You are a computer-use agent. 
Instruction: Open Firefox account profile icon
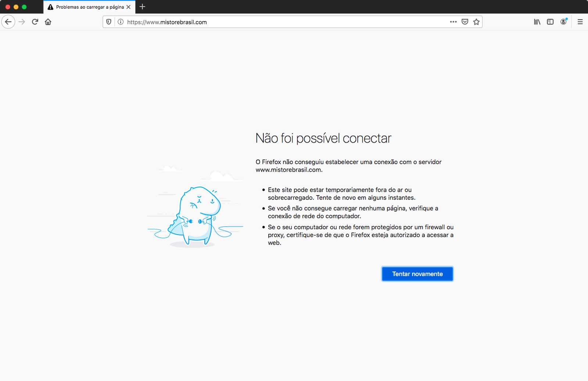pyautogui.click(x=563, y=22)
